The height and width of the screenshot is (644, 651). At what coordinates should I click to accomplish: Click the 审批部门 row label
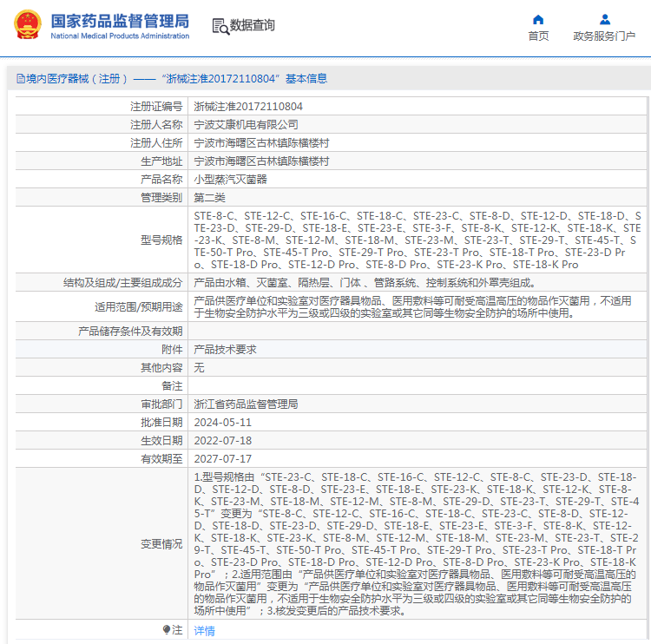(x=161, y=404)
